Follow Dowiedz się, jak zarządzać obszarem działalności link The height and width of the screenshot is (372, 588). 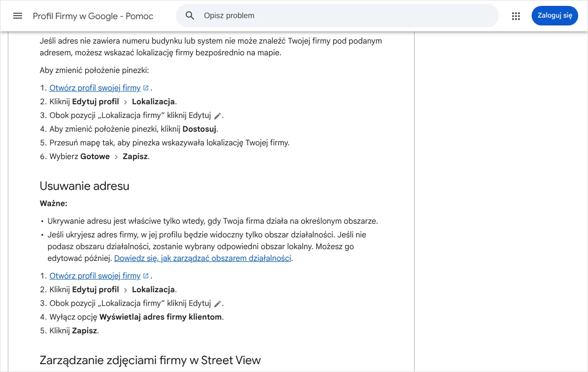pyautogui.click(x=203, y=258)
